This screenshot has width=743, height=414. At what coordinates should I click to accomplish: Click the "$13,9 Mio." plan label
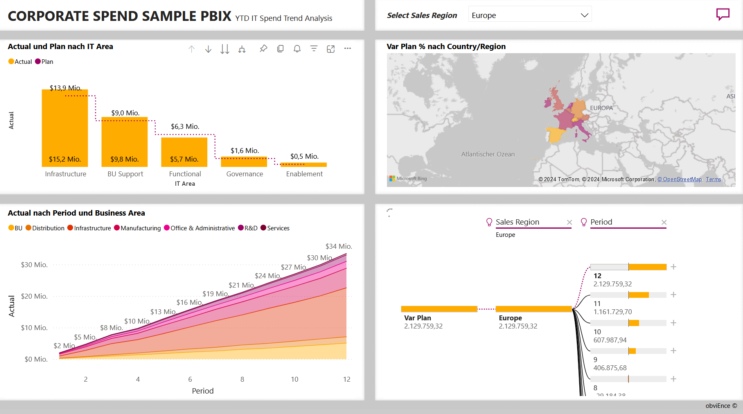pos(65,88)
